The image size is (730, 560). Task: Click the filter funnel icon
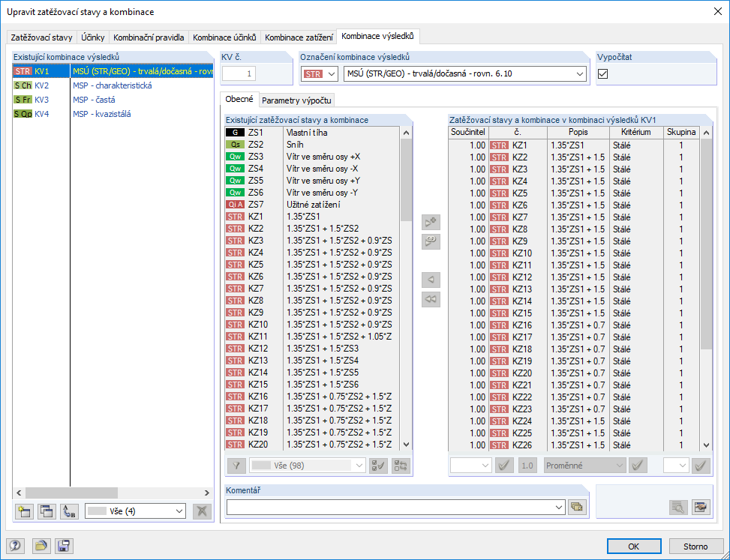pos(236,466)
